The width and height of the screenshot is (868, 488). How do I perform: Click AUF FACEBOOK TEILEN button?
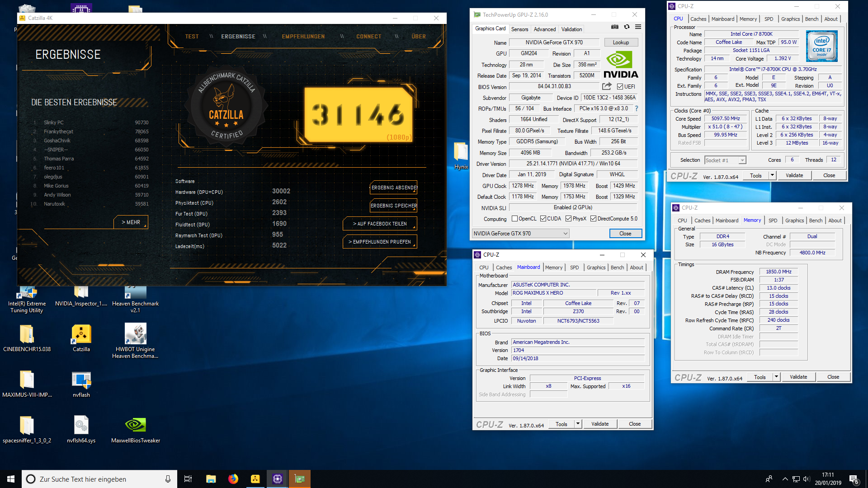pyautogui.click(x=380, y=224)
